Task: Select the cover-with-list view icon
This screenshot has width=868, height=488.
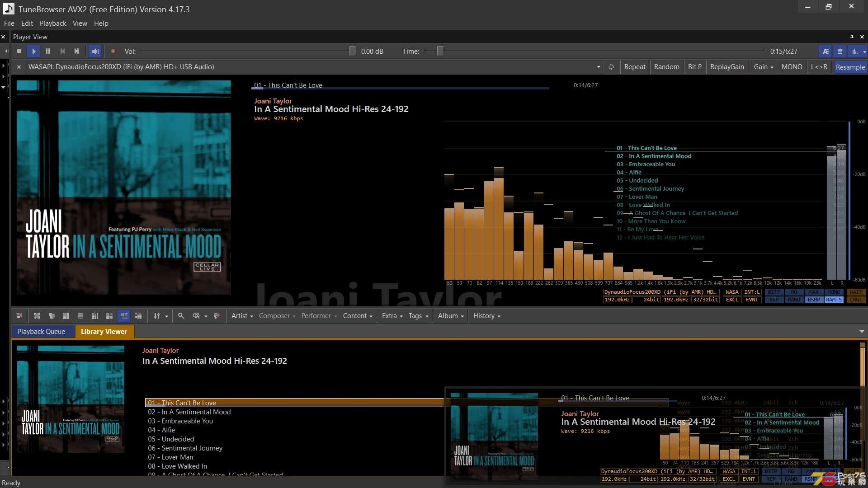Action: tap(109, 316)
